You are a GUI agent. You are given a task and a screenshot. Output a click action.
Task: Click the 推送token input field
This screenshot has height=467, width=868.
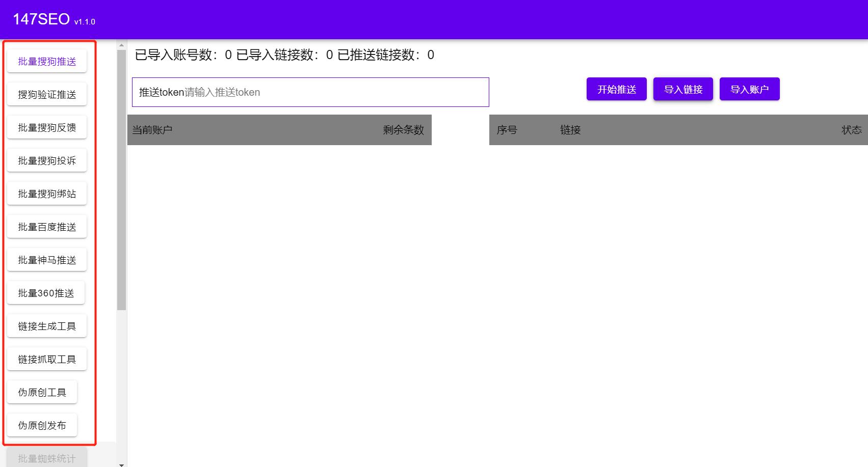(310, 92)
